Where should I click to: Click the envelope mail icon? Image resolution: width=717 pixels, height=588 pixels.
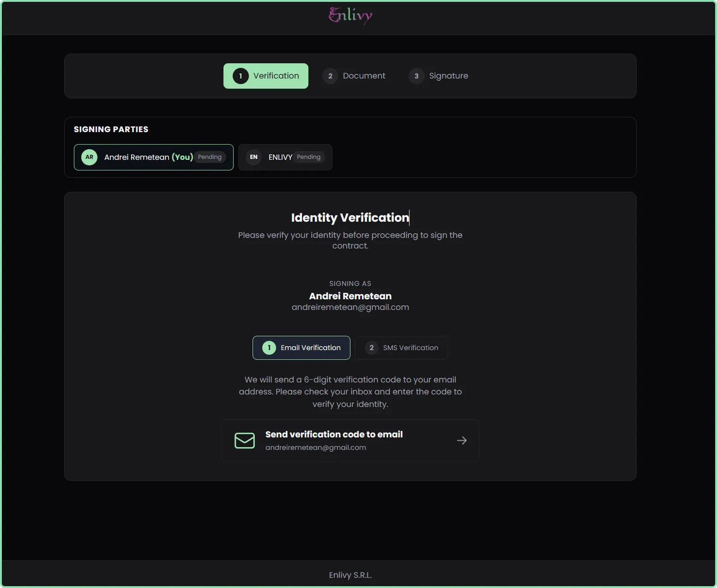245,441
